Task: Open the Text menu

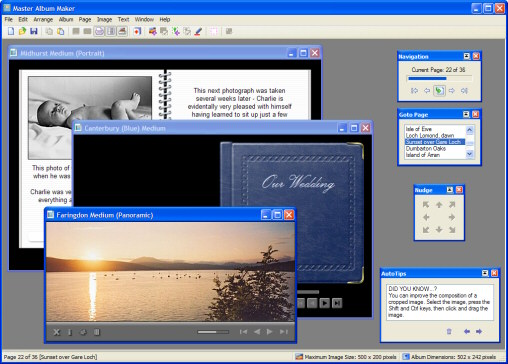Action: (x=123, y=19)
